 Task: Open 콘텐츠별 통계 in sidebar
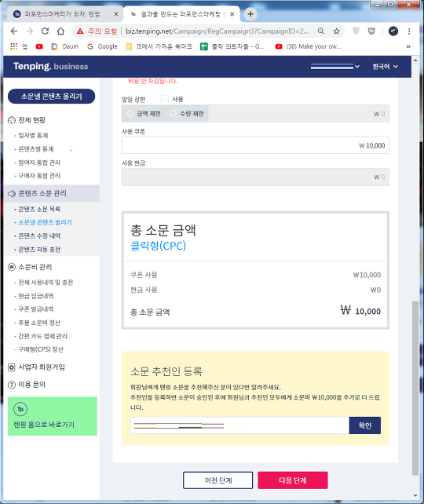point(35,149)
